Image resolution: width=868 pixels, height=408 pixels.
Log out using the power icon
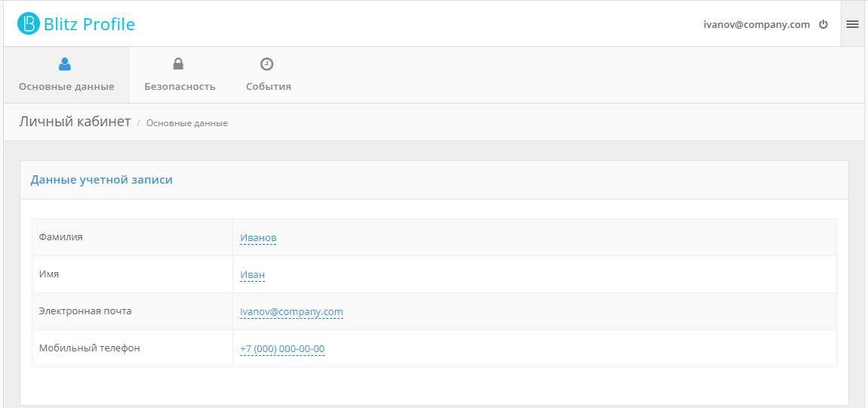(x=823, y=24)
